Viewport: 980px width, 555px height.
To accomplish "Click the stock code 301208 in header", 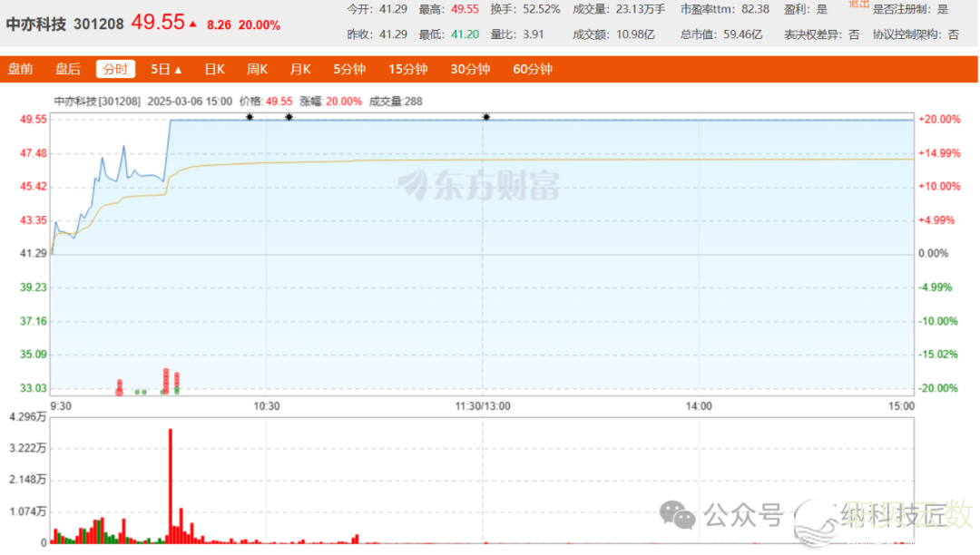I will point(99,24).
